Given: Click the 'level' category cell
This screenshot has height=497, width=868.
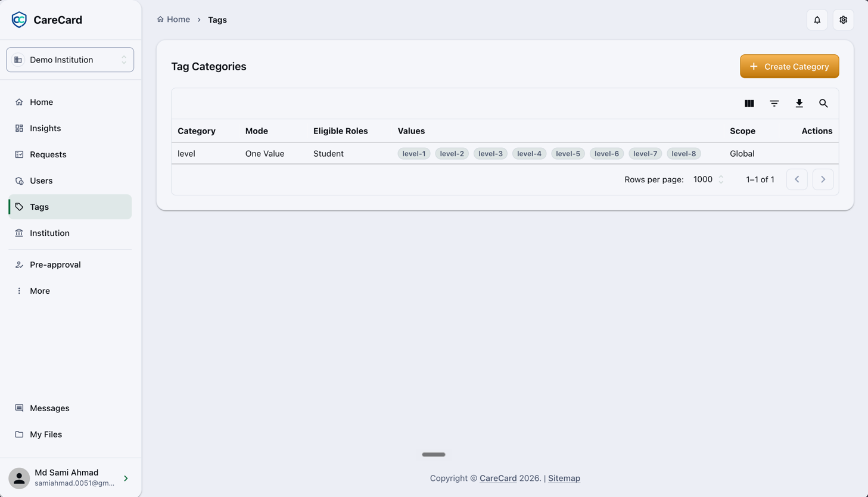Looking at the screenshot, I should (x=186, y=154).
